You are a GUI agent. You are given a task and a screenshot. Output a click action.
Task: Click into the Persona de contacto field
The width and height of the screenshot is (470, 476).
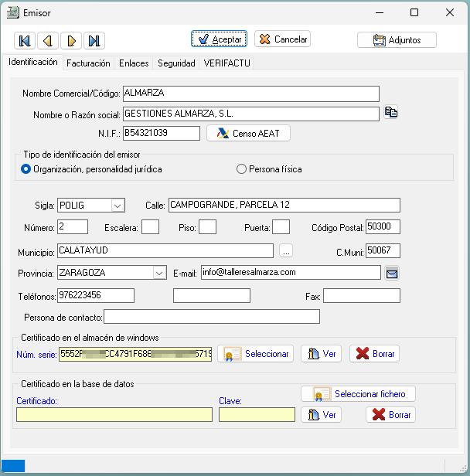[x=211, y=317]
